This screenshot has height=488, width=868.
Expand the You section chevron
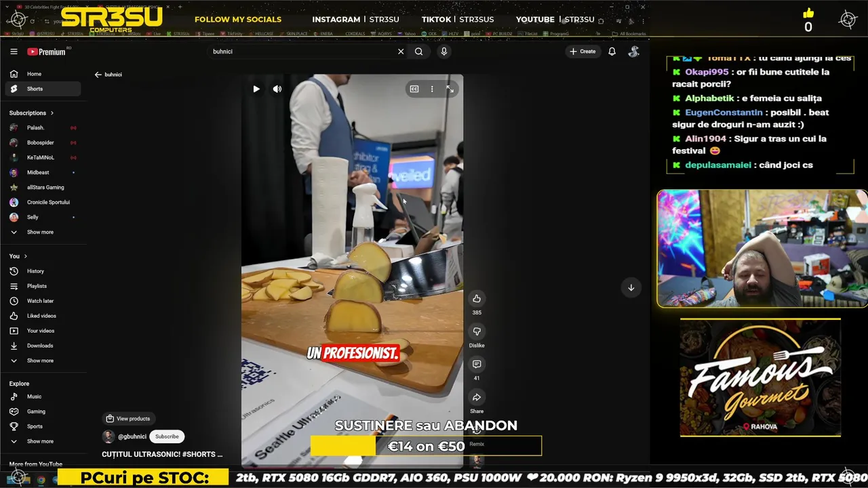[x=26, y=256]
